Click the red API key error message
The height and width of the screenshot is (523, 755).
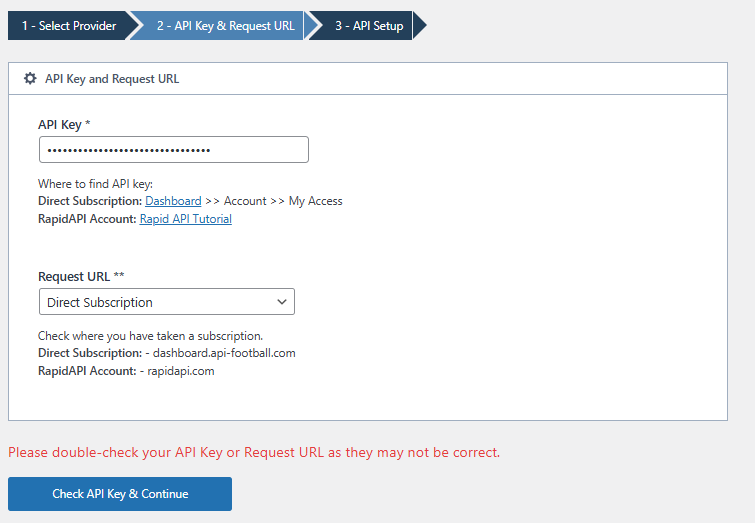pyautogui.click(x=254, y=452)
